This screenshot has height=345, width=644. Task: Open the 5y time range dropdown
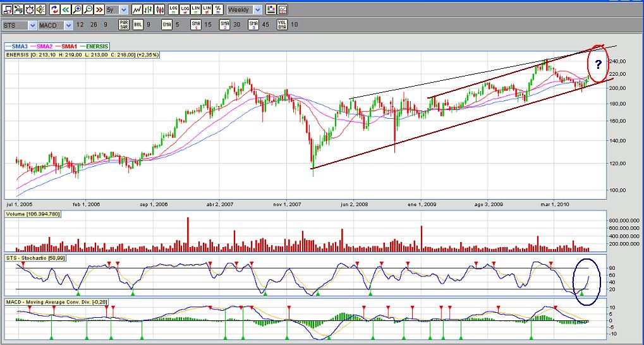coord(124,9)
